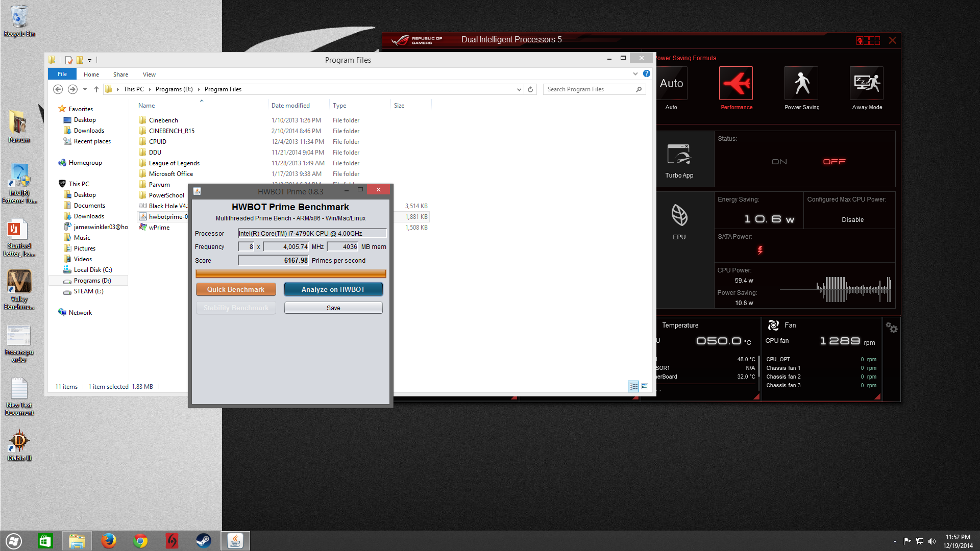Screen dimensions: 980x551
Task: Open Network in the navigation pane
Action: [80, 313]
